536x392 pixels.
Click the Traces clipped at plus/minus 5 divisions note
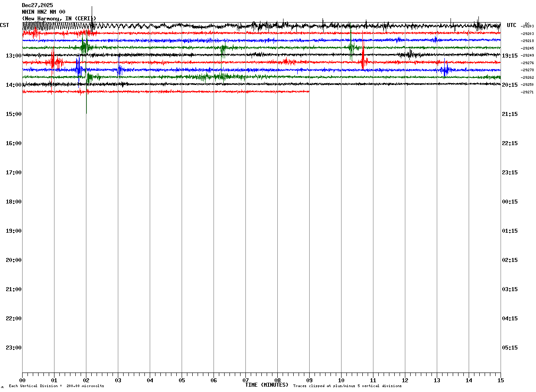click(x=347, y=386)
